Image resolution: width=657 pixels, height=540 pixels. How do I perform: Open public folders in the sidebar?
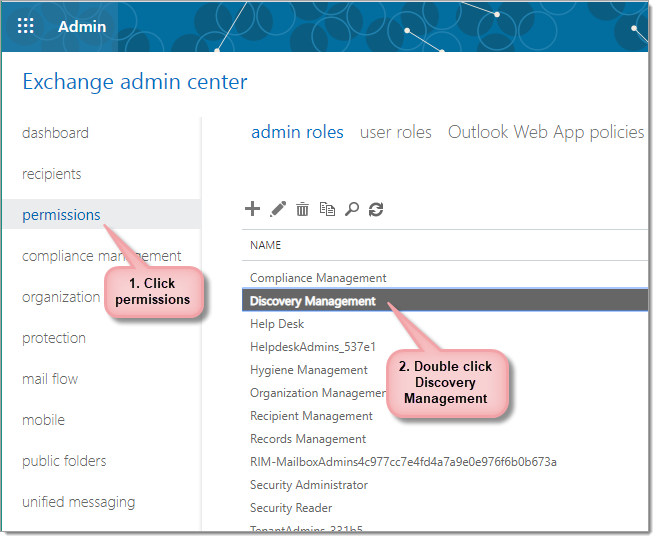[x=64, y=461]
